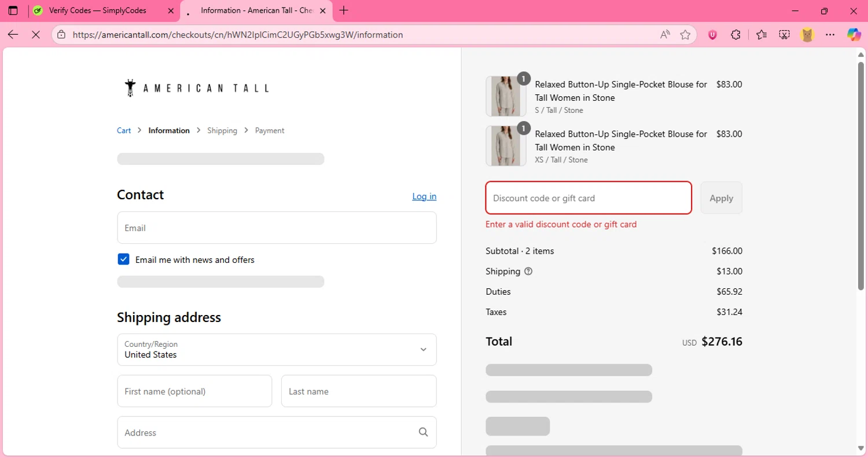Click the Address field search magnifier icon
The height and width of the screenshot is (458, 868).
coord(424,432)
